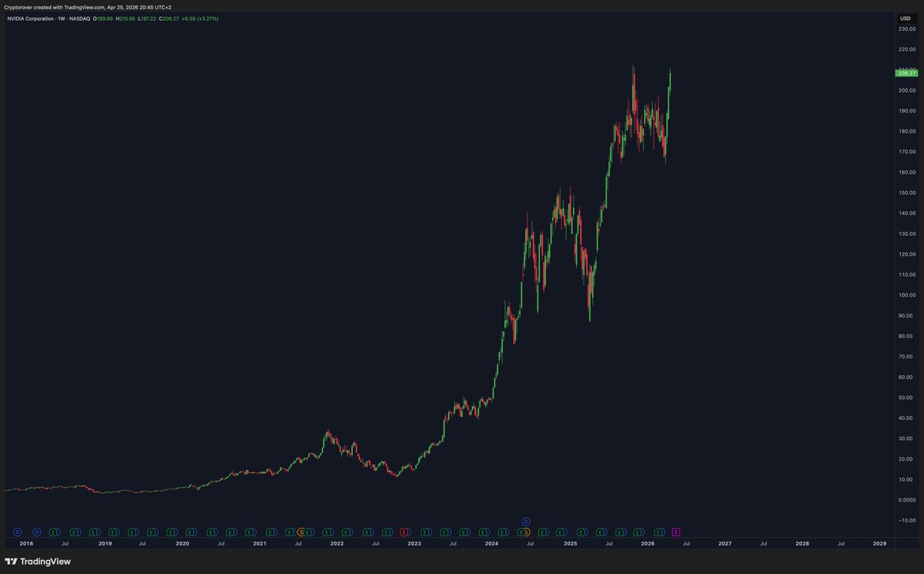Click the 2026 label on the time axis
Viewport: 924px width, 574px height.
(x=647, y=543)
